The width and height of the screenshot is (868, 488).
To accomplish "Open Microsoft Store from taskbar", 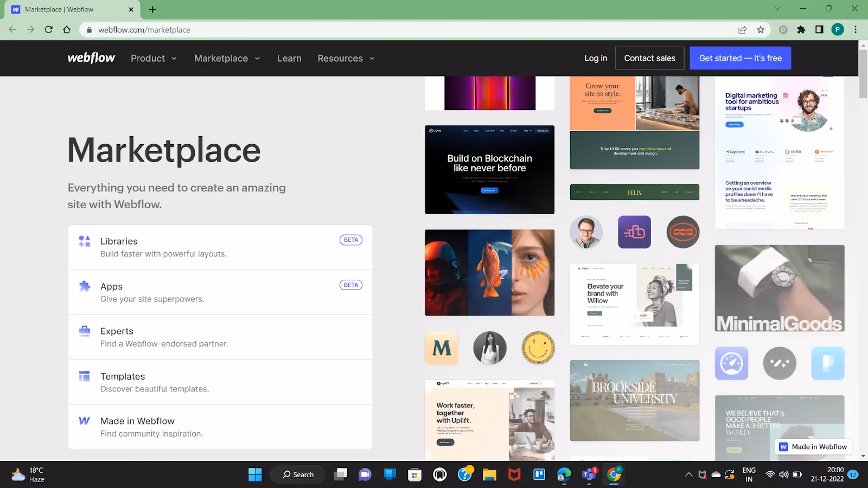I will click(415, 474).
